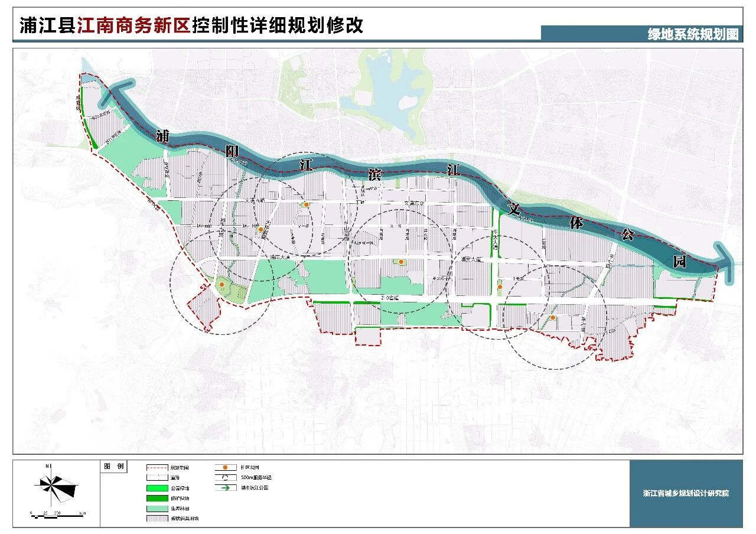
Task: Click the 500m服务半径 dashed circle legend symbol
Action: (x=225, y=477)
